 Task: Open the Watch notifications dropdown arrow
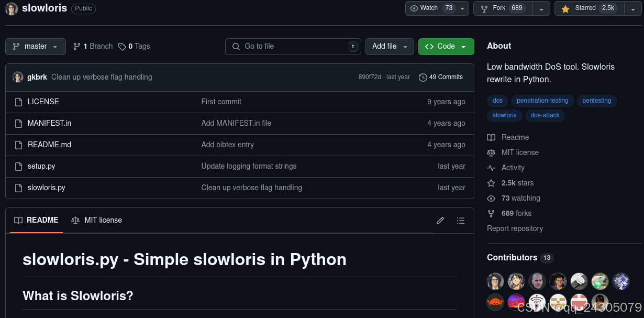[462, 8]
